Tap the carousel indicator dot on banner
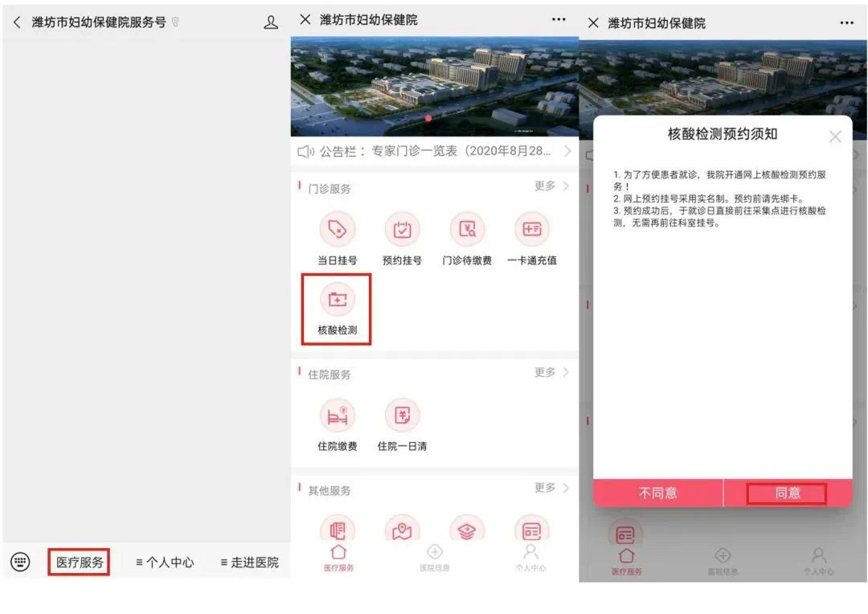 [428, 118]
